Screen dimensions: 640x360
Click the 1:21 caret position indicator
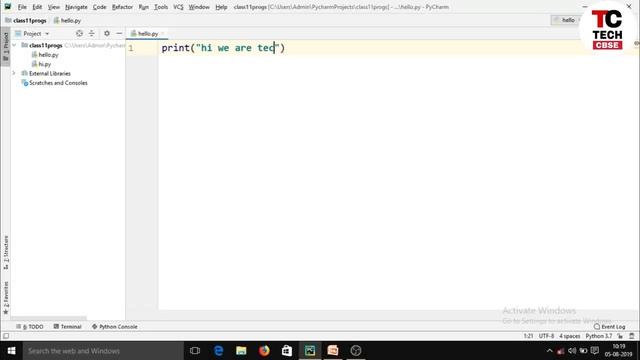(528, 336)
